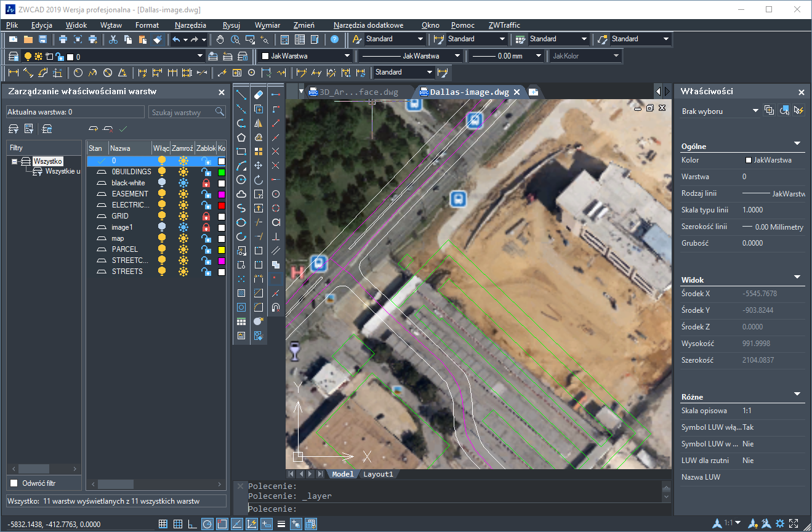Enable ortho mode in the status bar
Screen dimensions: 812x532
tap(191, 524)
